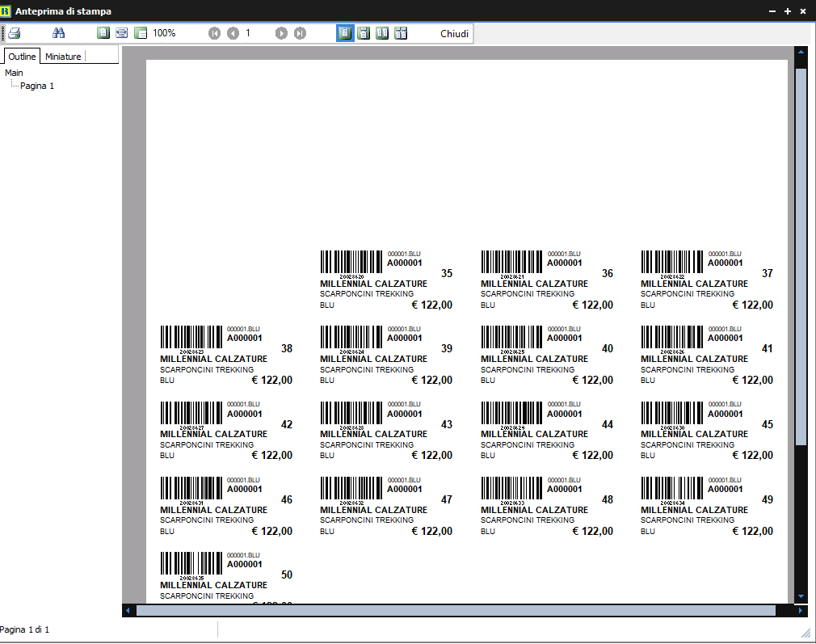This screenshot has height=644, width=816.
Task: Click the barcode on label 35
Action: pyautogui.click(x=351, y=262)
